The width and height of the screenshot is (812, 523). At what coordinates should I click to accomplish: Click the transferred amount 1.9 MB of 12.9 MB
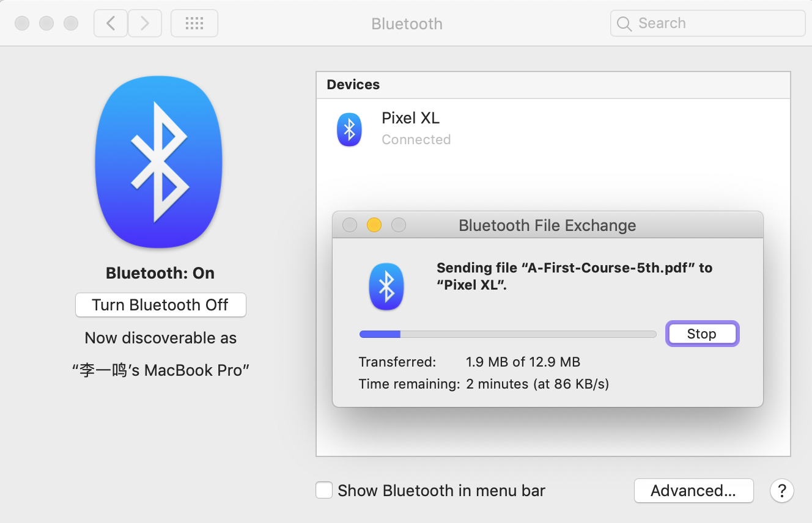tap(523, 362)
